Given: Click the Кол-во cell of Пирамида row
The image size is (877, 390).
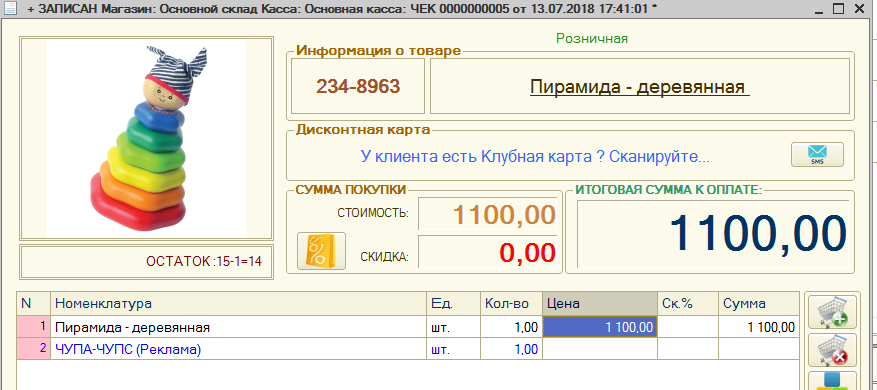Looking at the screenshot, I should [511, 327].
